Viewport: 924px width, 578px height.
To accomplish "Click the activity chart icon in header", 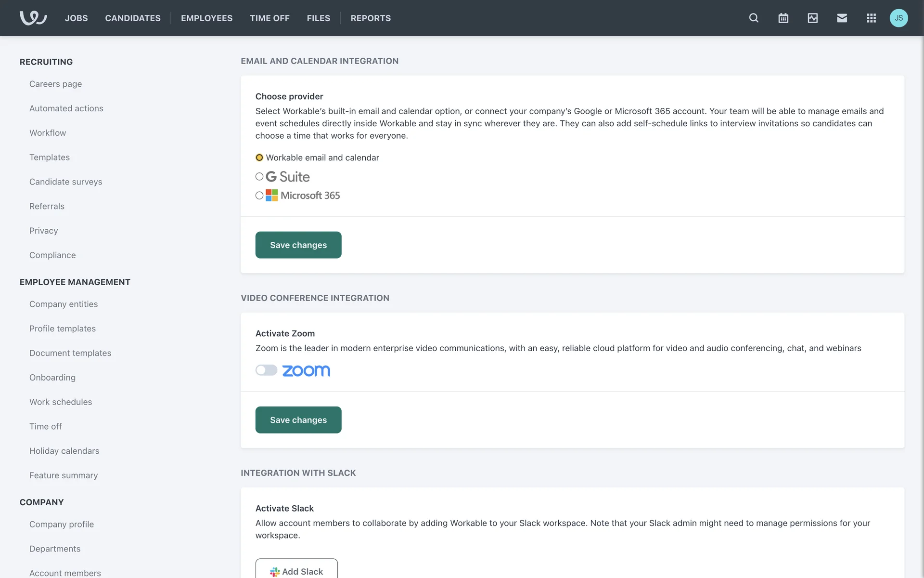I will [812, 18].
